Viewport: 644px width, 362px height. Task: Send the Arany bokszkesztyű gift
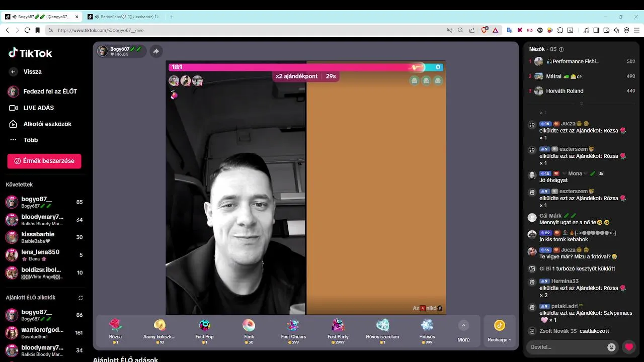(x=159, y=331)
